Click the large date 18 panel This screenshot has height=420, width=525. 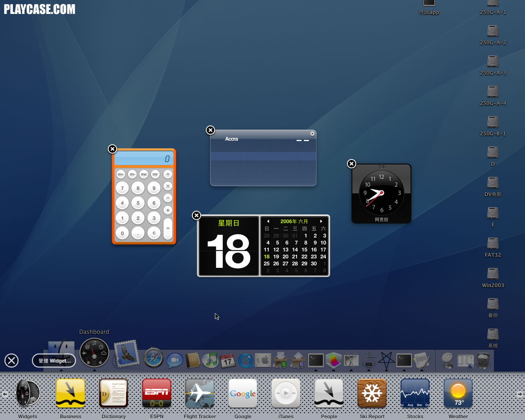[x=228, y=246]
